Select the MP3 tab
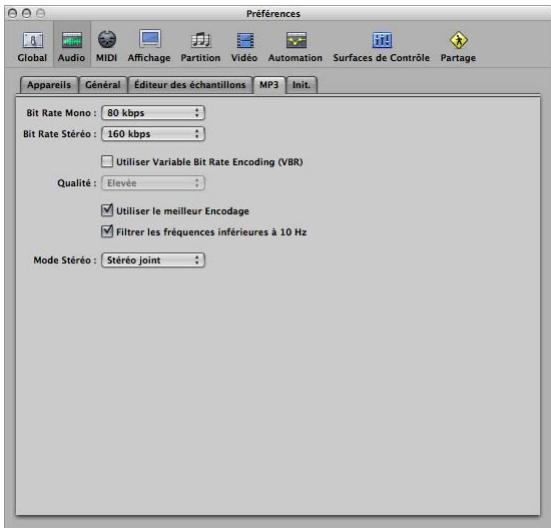551x528 pixels. pos(269,85)
